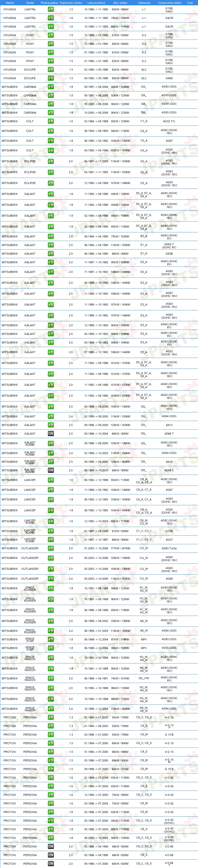The height and width of the screenshot is (868, 198).
Task: Select the G 13 B engine code cell
Action: pos(169,735)
